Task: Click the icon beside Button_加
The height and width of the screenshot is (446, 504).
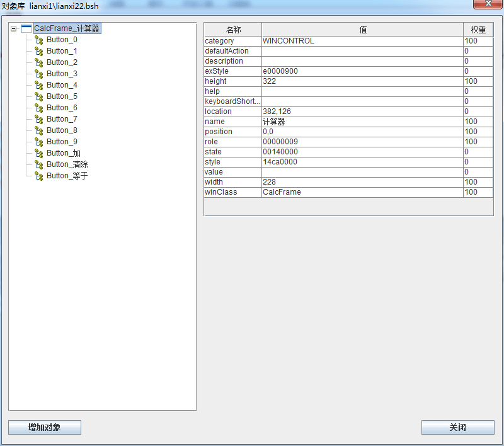Action: 38,153
